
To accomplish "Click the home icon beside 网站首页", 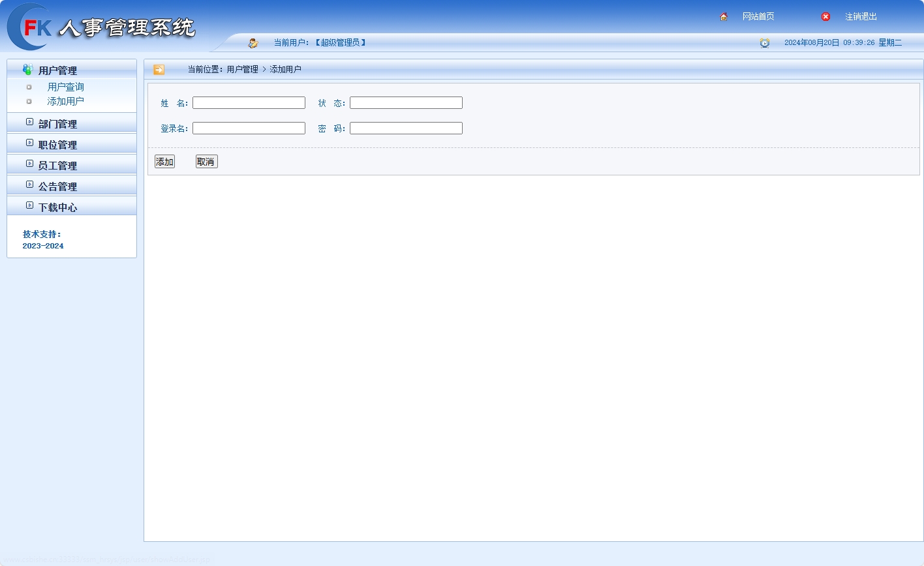I will [724, 17].
